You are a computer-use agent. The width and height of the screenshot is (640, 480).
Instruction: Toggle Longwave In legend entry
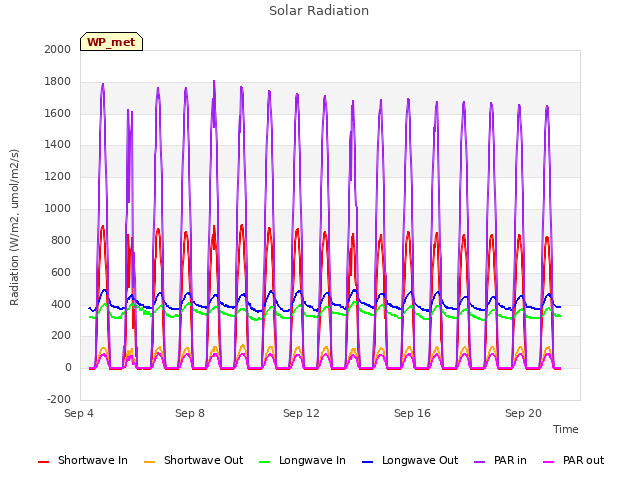[x=302, y=460]
